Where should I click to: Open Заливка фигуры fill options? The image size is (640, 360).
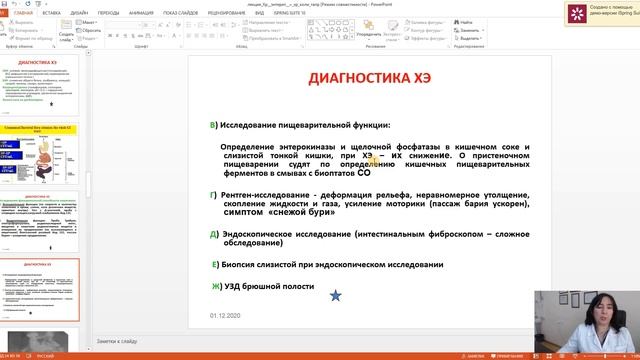[x=424, y=22]
